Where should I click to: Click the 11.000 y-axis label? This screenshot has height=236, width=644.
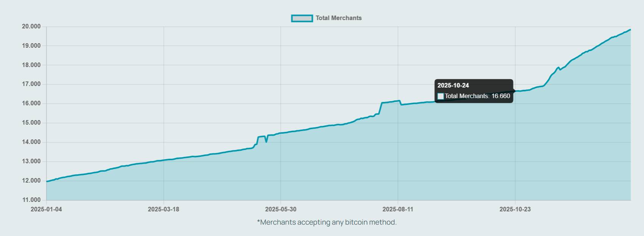click(x=31, y=200)
